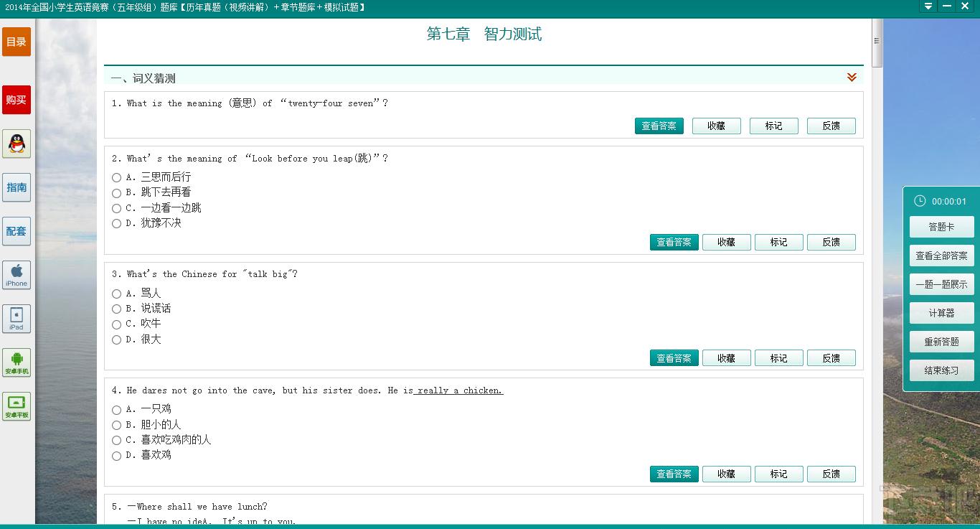Select option A 一只鸡 in question 4
Image resolution: width=980 pixels, height=529 pixels.
[x=116, y=409]
